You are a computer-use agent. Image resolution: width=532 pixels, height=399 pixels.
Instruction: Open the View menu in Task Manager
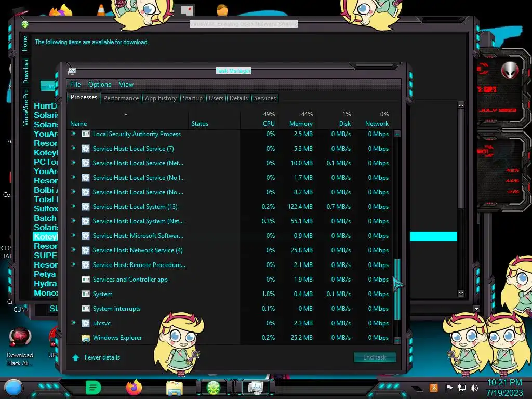[x=126, y=85]
